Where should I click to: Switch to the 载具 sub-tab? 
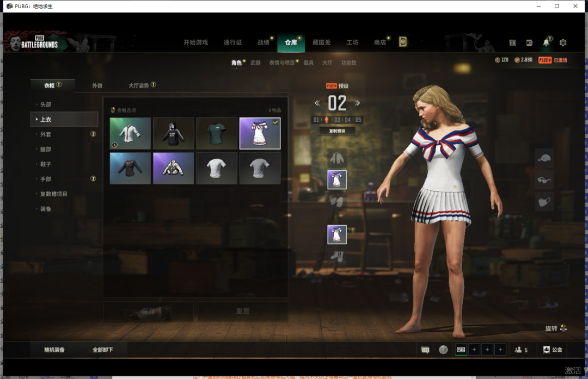click(309, 63)
